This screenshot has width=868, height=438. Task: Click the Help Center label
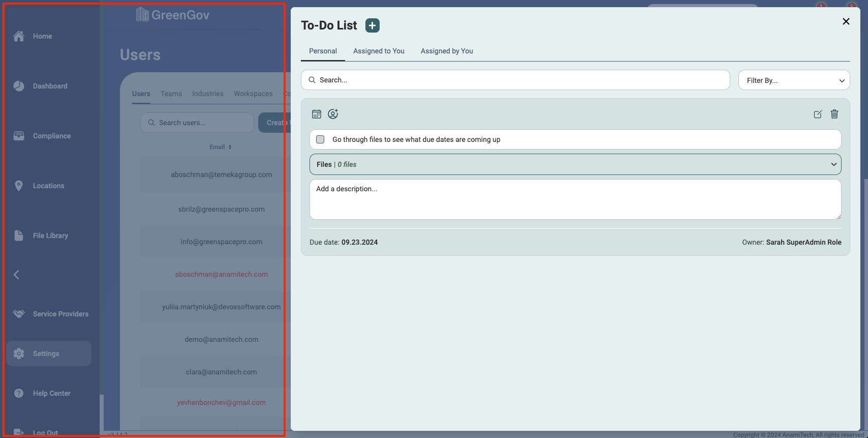[52, 393]
